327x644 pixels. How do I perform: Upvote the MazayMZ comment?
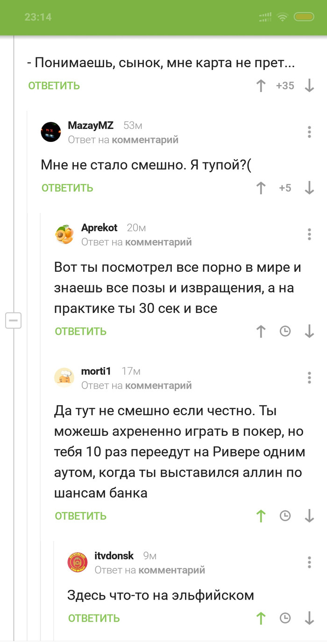coord(261,188)
